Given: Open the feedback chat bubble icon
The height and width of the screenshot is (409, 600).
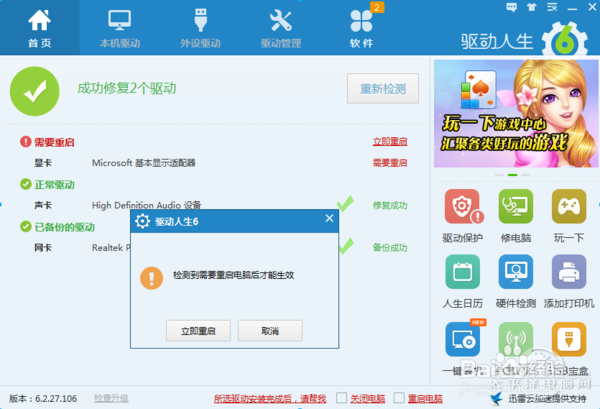Looking at the screenshot, I should point(511,7).
